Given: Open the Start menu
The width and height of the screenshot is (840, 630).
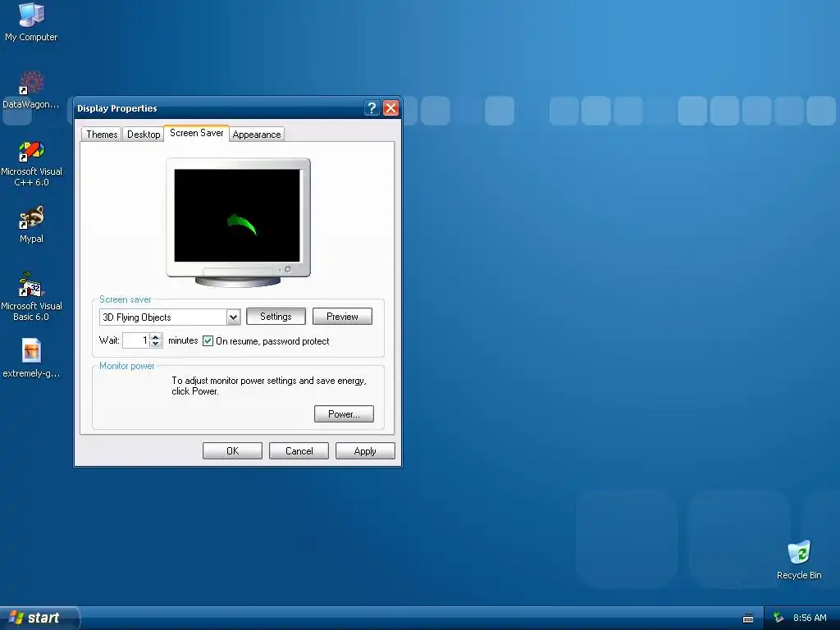Looking at the screenshot, I should point(39,618).
